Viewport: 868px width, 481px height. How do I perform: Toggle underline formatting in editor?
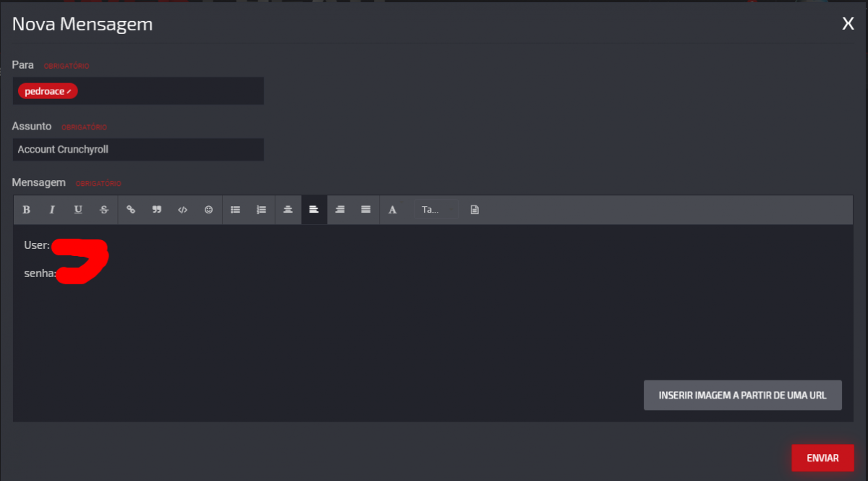78,210
